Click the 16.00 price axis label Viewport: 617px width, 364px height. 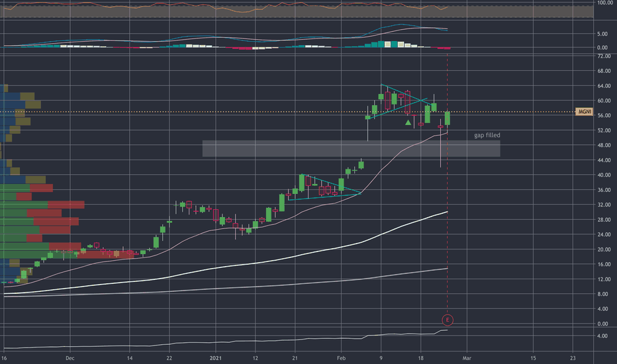point(604,265)
